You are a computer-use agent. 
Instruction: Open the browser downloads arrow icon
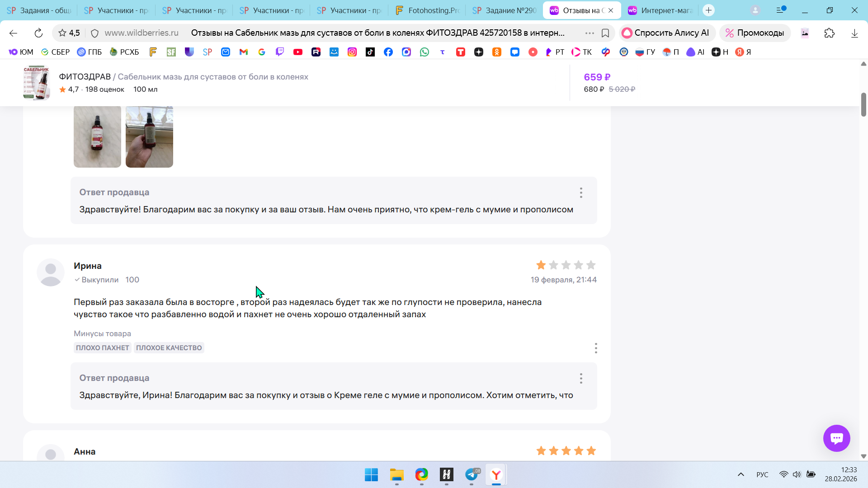click(x=854, y=33)
